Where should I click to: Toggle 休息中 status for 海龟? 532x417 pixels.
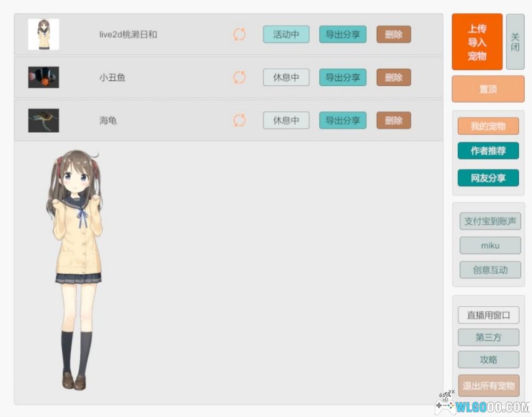[x=286, y=120]
